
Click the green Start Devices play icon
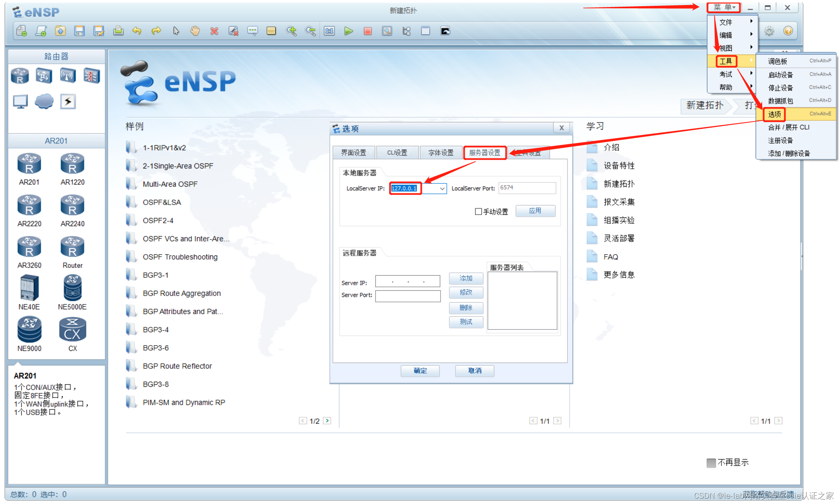(349, 31)
